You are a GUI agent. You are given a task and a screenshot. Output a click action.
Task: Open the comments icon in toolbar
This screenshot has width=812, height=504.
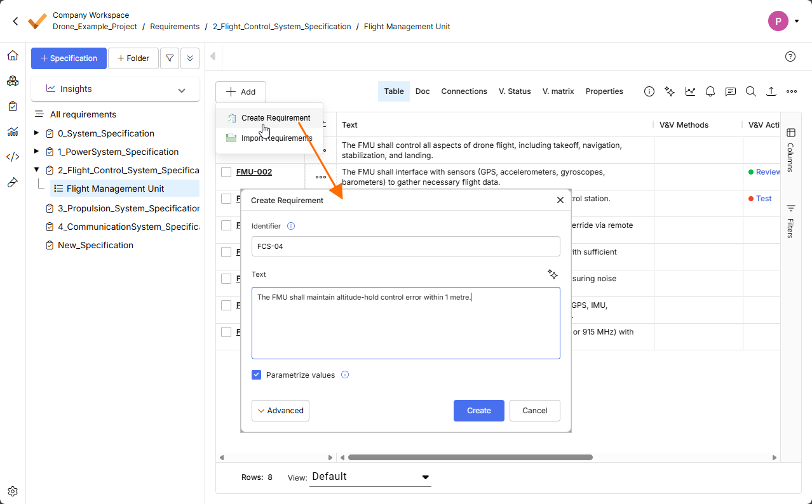tap(731, 91)
